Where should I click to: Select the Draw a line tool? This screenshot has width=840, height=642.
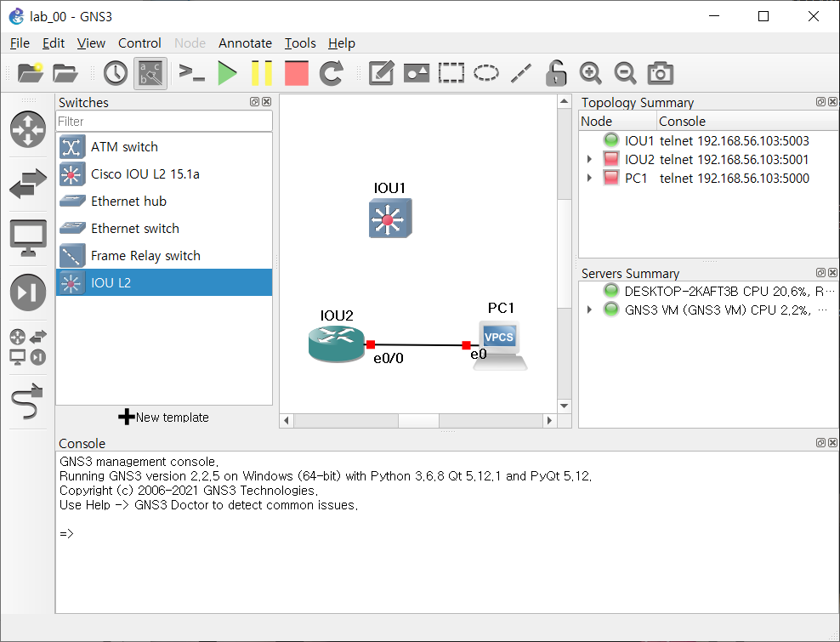click(x=521, y=73)
